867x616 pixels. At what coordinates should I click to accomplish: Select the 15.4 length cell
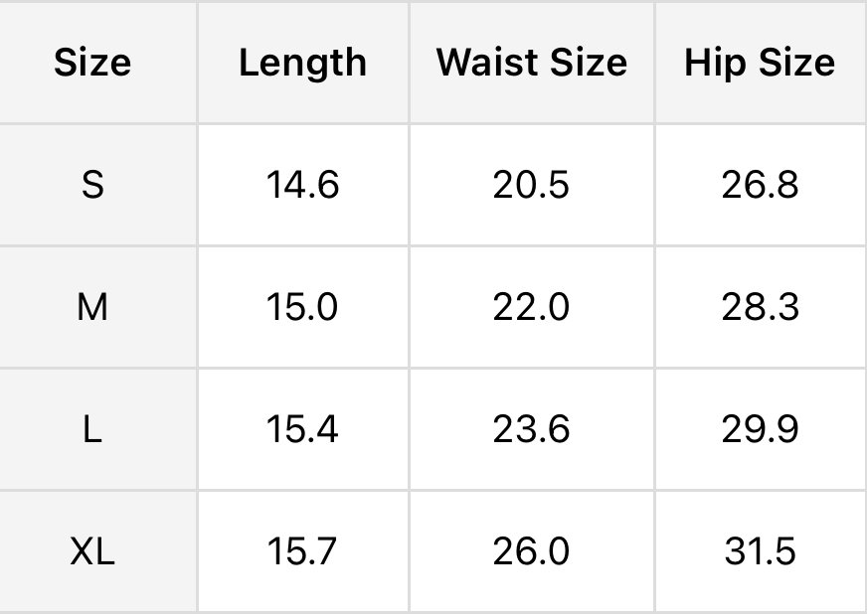302,429
